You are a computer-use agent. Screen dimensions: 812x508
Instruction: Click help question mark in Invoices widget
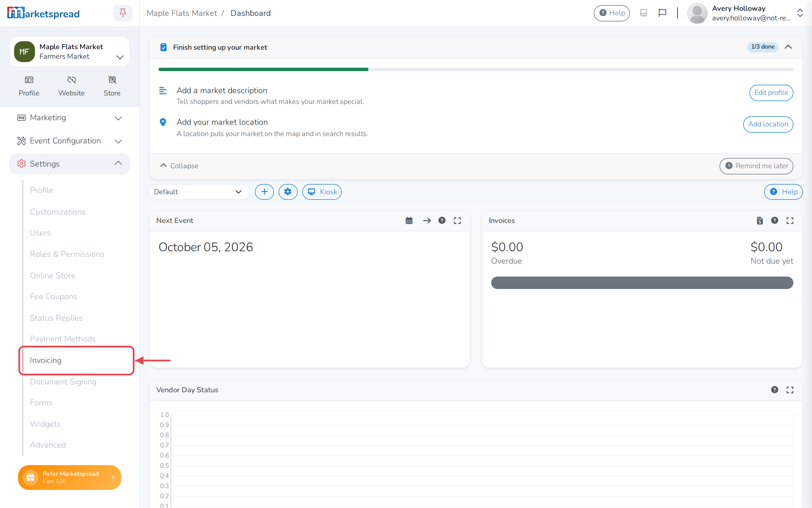point(775,221)
